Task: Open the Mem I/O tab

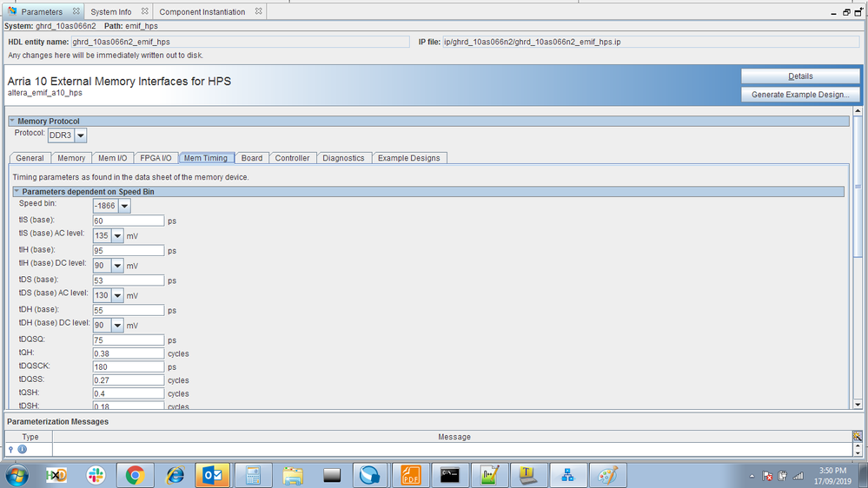Action: (112, 158)
